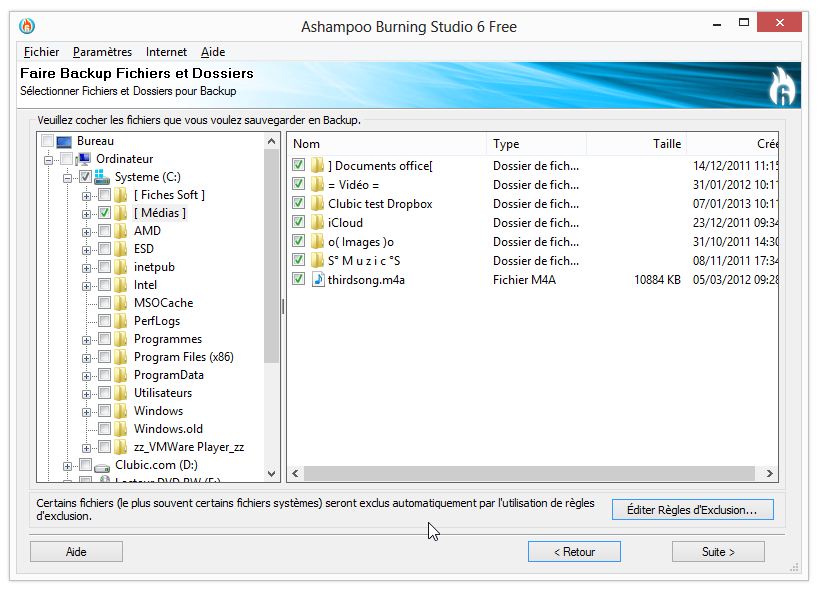The height and width of the screenshot is (595, 823).
Task: Click the Programmes folder icon
Action: [x=121, y=339]
